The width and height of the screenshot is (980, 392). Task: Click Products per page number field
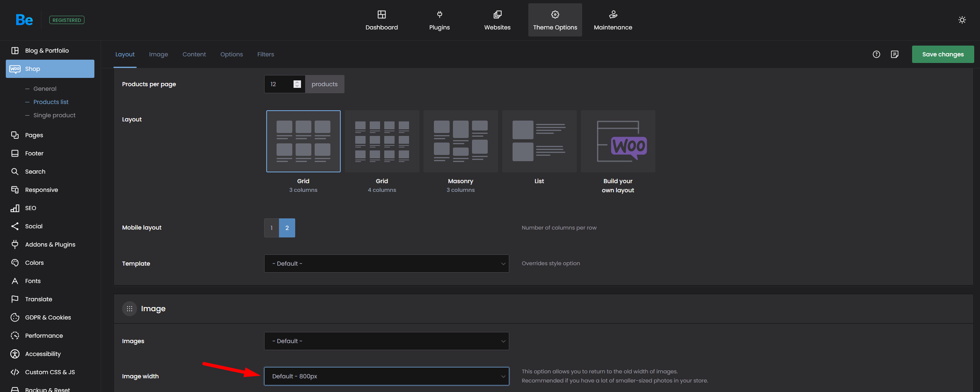point(284,84)
